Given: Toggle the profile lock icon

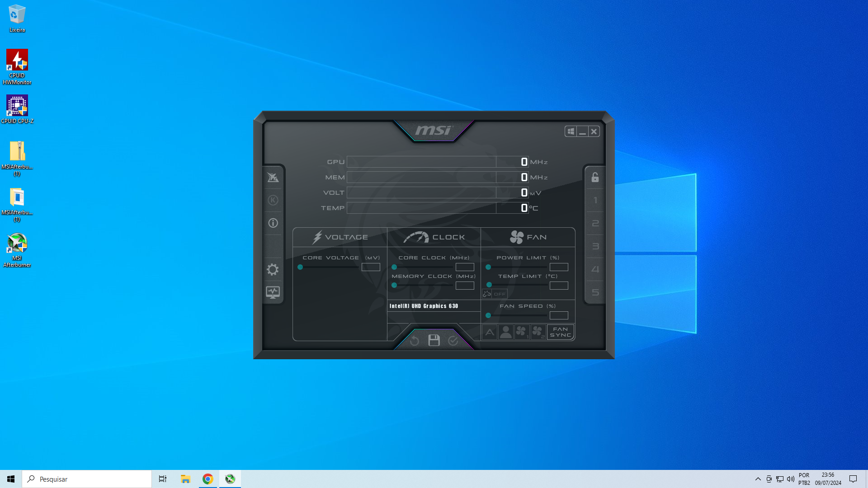Looking at the screenshot, I should [x=595, y=177].
